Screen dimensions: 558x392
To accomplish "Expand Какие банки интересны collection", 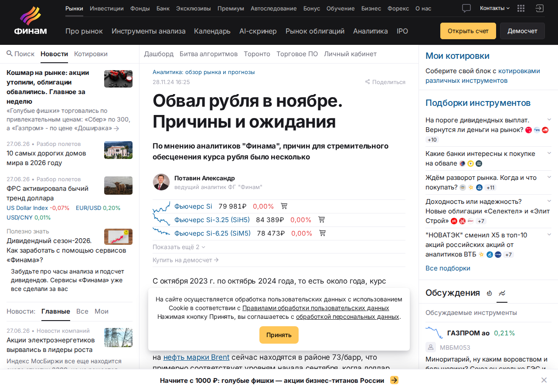I will [x=549, y=153].
